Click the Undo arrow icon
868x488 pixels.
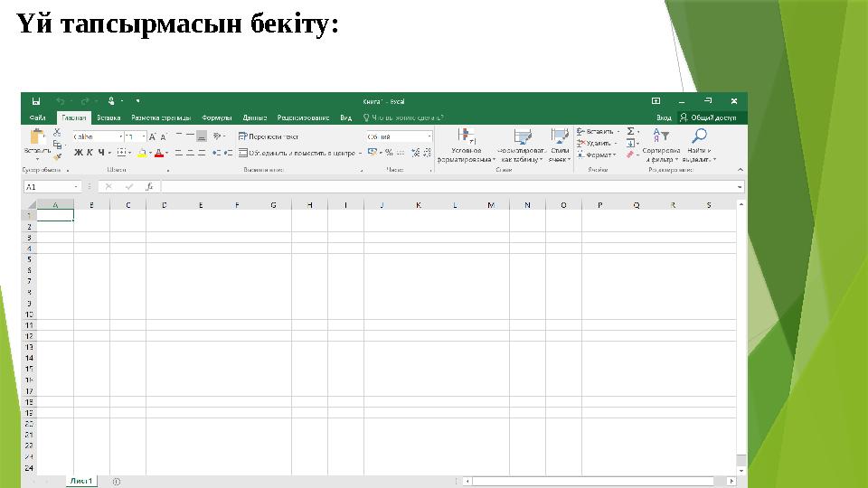tap(61, 101)
